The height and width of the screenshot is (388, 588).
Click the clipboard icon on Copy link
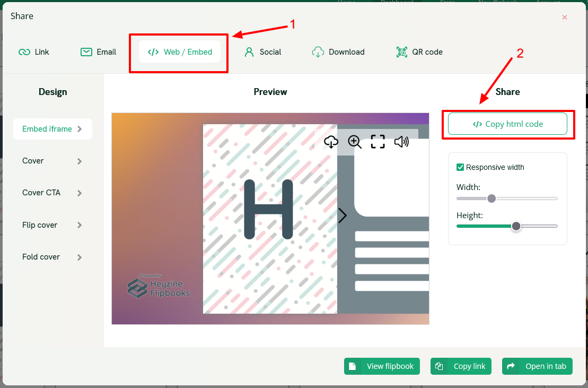click(x=439, y=366)
